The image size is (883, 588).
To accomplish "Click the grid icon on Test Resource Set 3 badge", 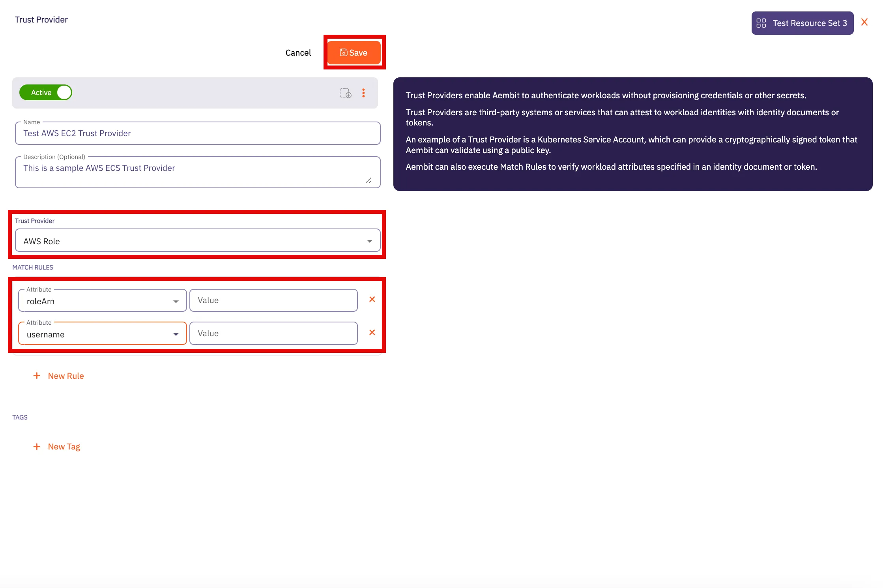I will (x=761, y=23).
